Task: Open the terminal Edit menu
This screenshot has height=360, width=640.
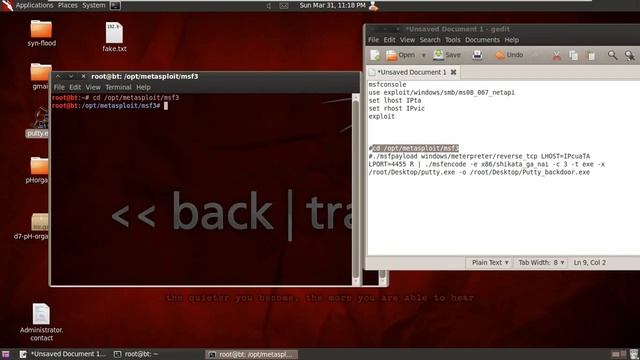Action: point(75,87)
